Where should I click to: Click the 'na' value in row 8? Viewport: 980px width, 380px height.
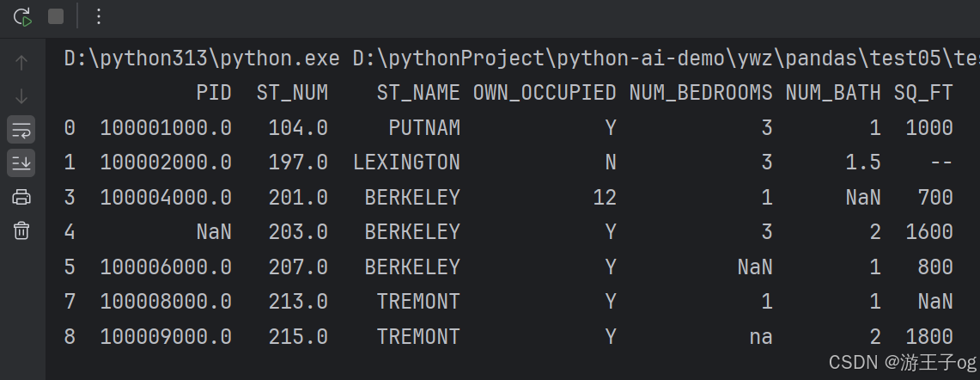(761, 337)
